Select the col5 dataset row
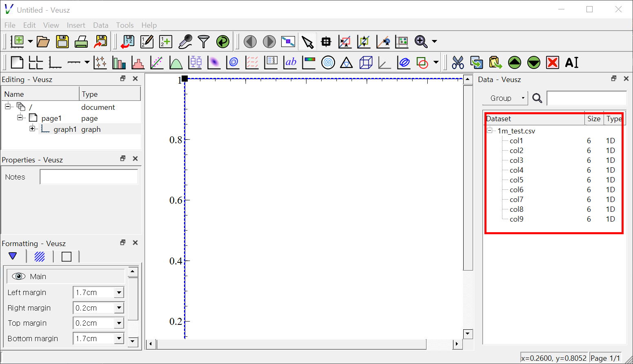633x364 pixels. (x=555, y=180)
